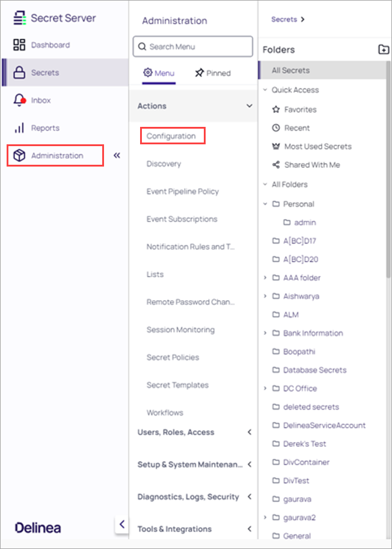Collapse the Quick Access tree section
392x549 pixels.
(265, 90)
